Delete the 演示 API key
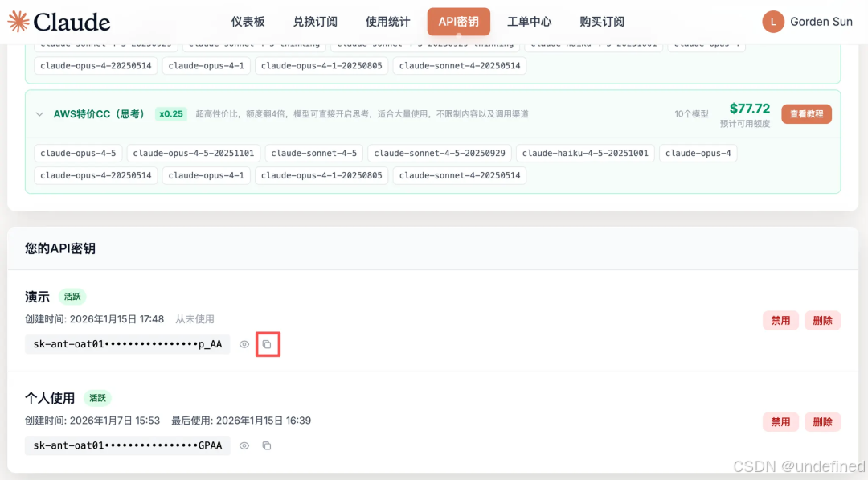The image size is (868, 480). tap(823, 321)
